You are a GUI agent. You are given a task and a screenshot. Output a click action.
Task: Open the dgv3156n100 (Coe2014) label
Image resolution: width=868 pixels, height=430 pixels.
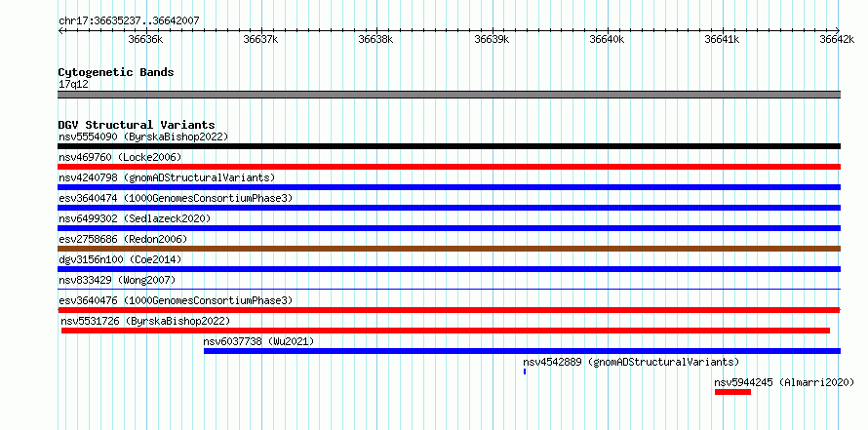[x=120, y=259]
